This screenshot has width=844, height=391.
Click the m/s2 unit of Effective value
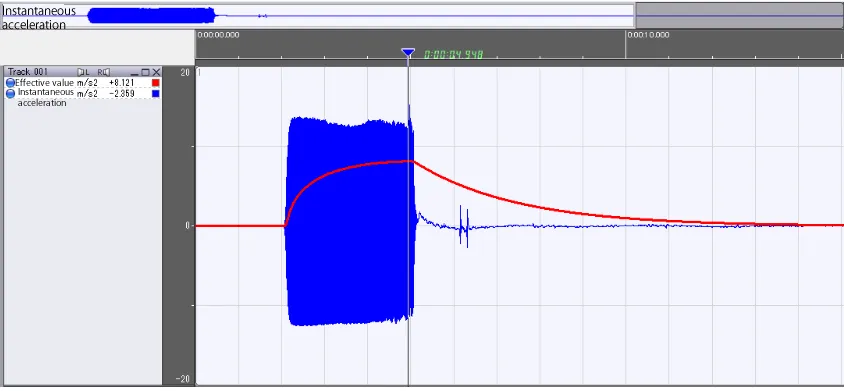click(x=87, y=83)
